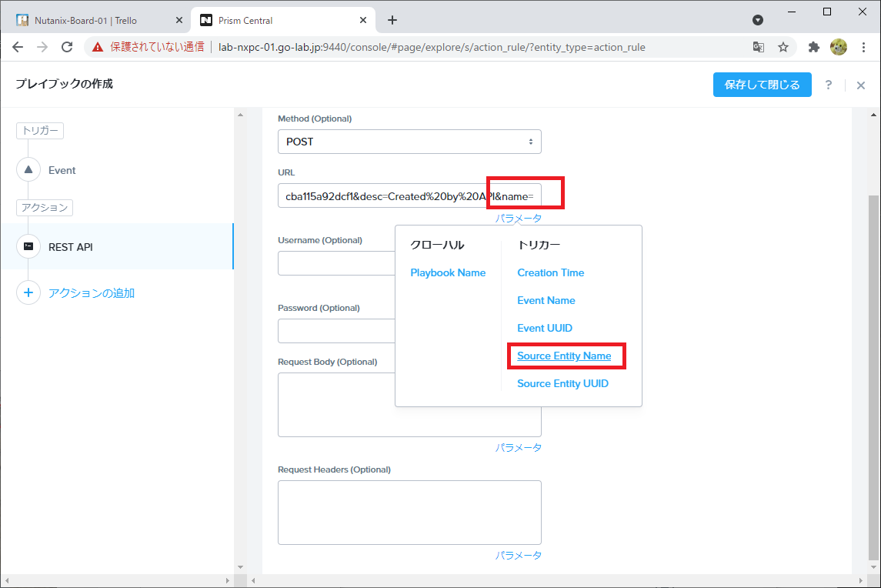This screenshot has width=881, height=588.
Task: Click the プレイブックの作成 title
Action: point(64,84)
